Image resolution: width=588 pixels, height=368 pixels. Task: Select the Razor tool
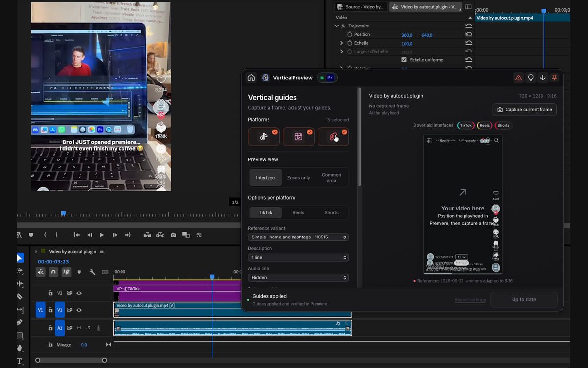point(20,296)
